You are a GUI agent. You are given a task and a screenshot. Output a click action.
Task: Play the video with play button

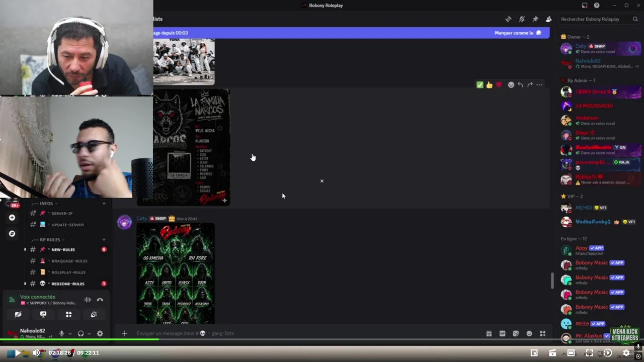click(18, 353)
